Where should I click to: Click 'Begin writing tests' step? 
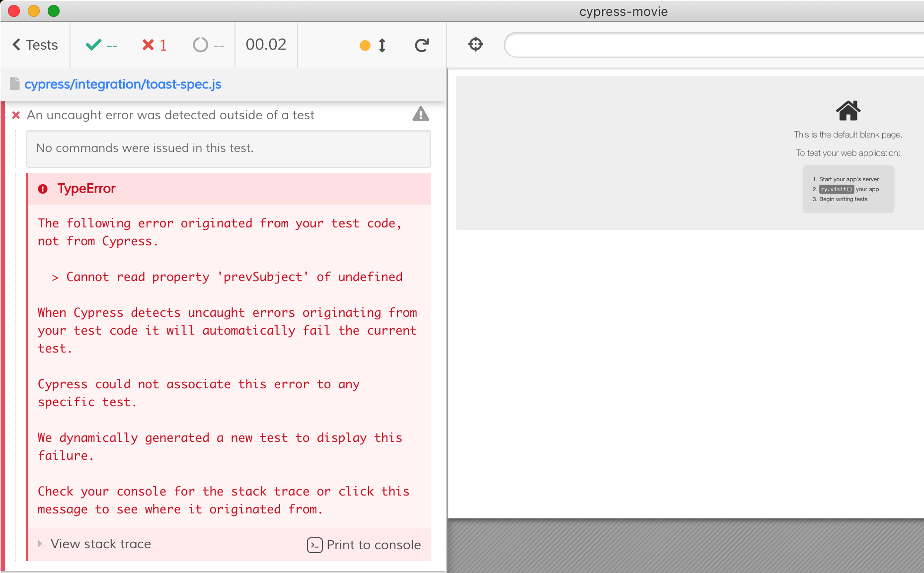click(x=844, y=199)
